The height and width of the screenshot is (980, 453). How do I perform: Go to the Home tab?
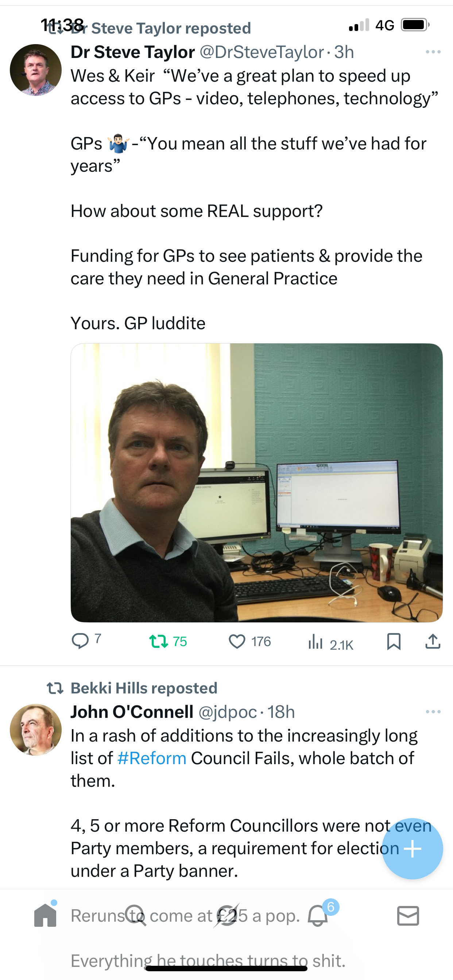pos(45,915)
